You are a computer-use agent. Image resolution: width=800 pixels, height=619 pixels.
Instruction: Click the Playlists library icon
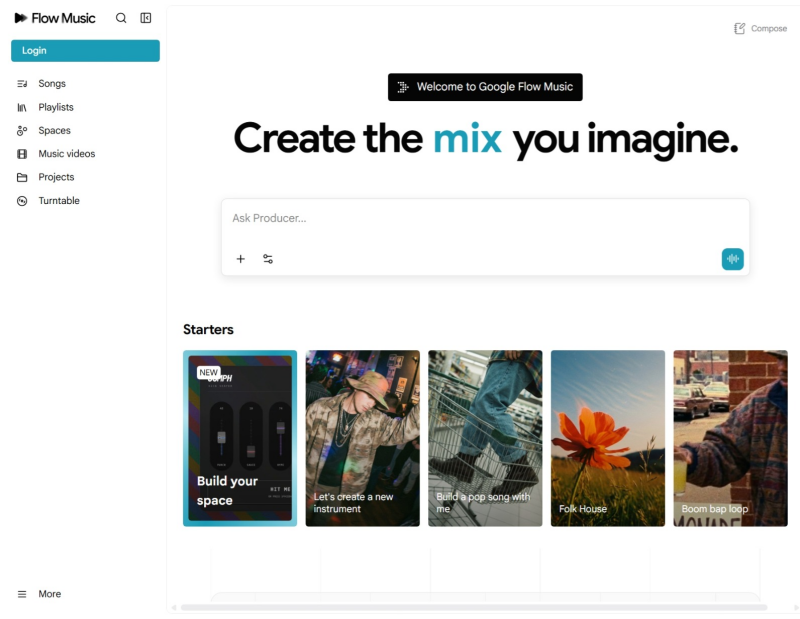click(x=22, y=107)
